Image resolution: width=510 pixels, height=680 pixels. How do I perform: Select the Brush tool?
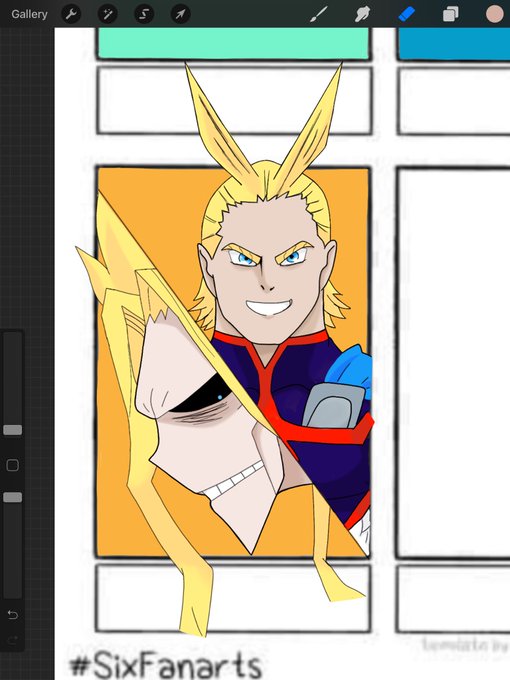point(319,14)
